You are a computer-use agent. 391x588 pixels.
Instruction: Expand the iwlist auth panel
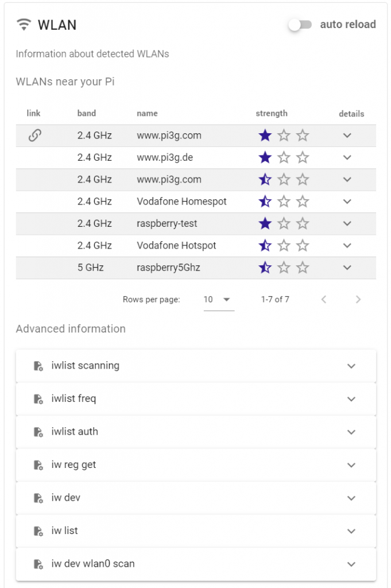196,432
